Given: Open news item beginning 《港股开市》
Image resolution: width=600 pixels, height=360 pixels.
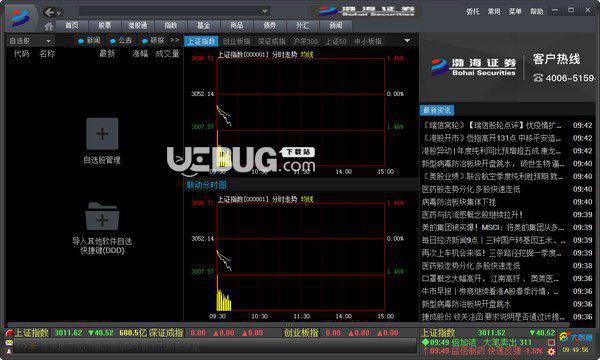Looking at the screenshot, I should [507, 138].
